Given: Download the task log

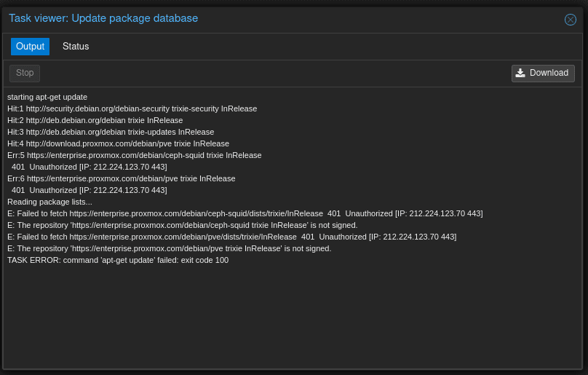Looking at the screenshot, I should tap(543, 74).
